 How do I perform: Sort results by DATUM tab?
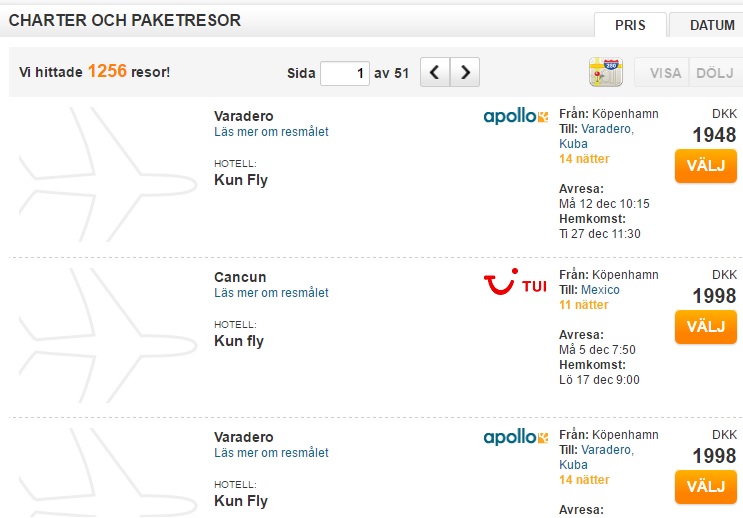[x=708, y=25]
